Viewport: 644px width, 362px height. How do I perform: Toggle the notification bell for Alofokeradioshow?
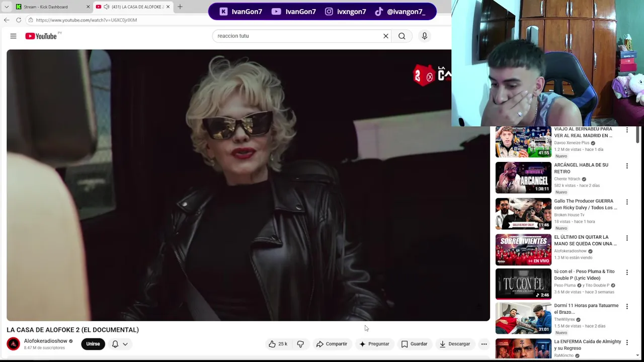[115, 344]
